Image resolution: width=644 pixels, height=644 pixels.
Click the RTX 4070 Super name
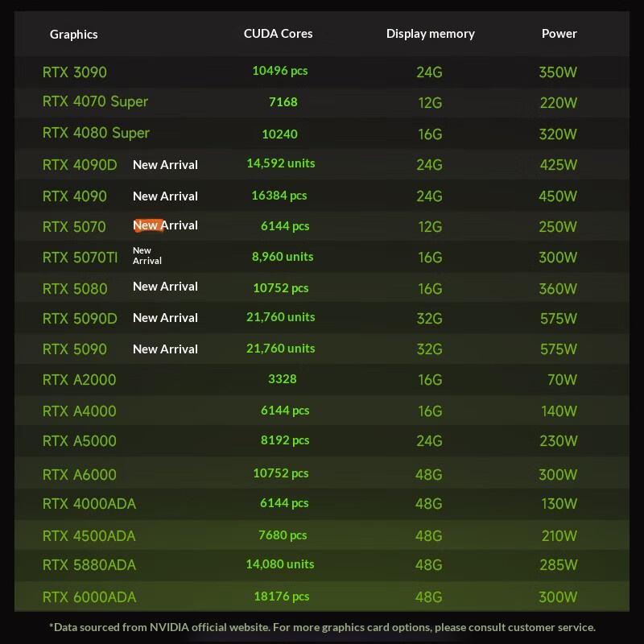pyautogui.click(x=95, y=101)
